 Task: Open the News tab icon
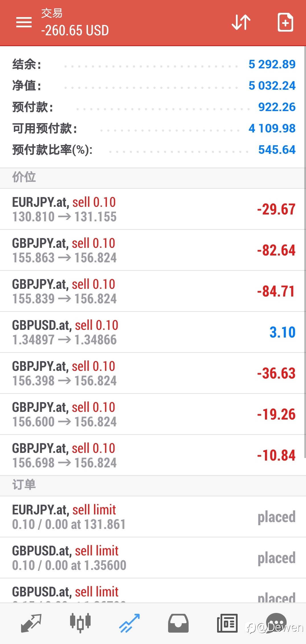tap(227, 623)
